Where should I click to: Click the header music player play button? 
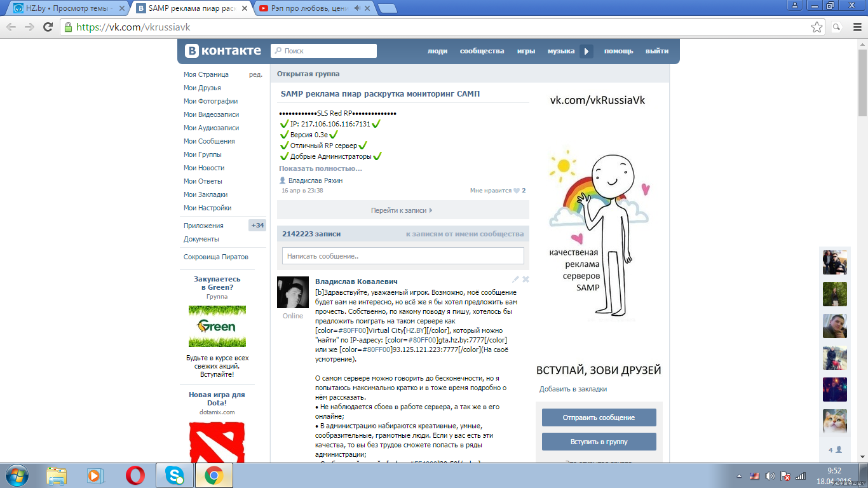(x=587, y=51)
